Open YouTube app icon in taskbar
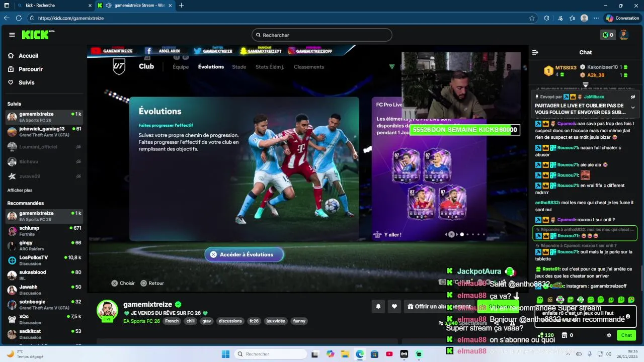Viewport: 644px width, 362px height. coord(389,354)
